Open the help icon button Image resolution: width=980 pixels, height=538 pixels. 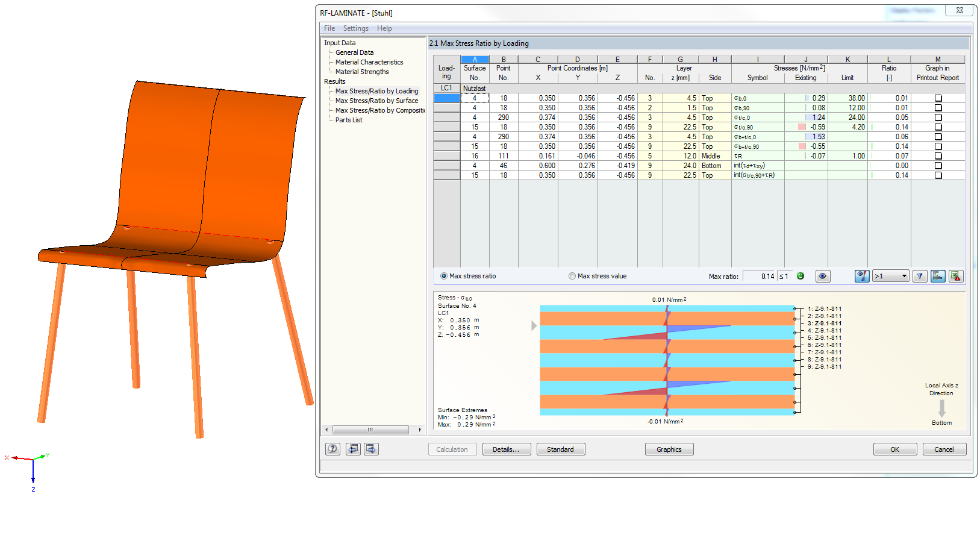point(332,449)
